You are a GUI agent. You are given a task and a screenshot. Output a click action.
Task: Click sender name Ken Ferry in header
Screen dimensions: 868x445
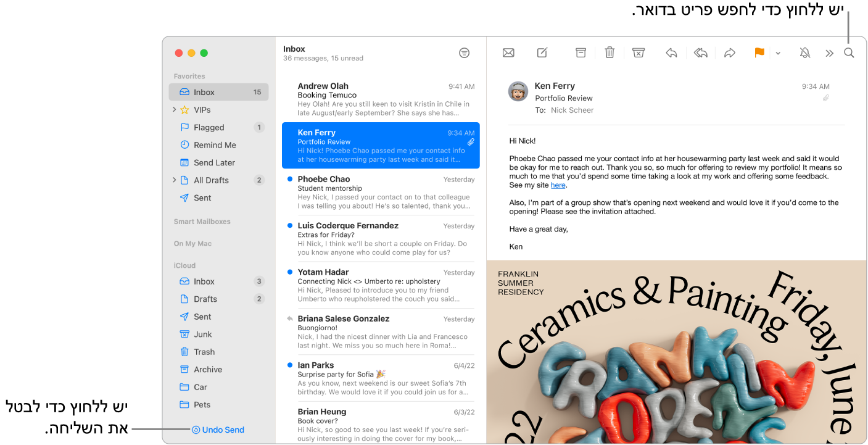tap(555, 86)
